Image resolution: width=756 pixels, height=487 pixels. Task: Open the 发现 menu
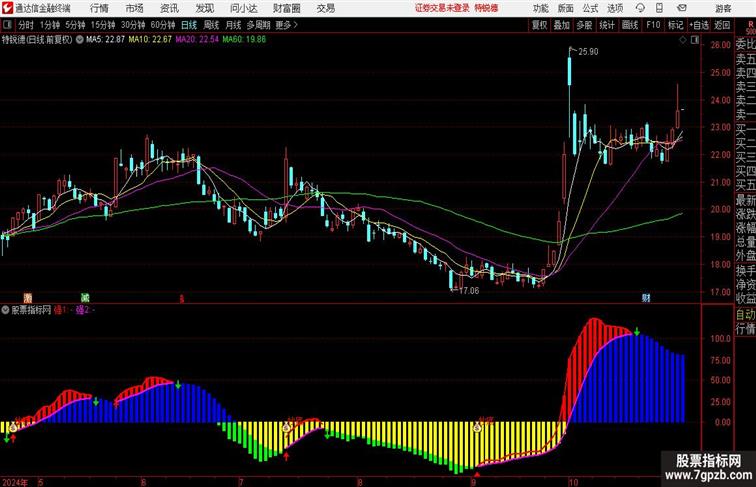click(x=204, y=8)
